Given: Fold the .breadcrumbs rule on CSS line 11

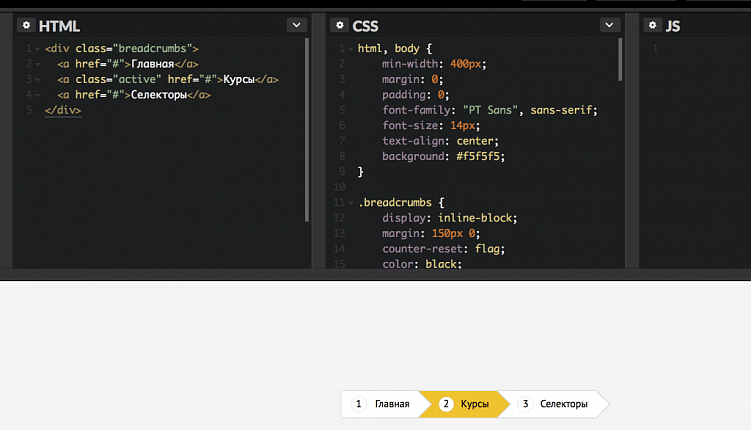Looking at the screenshot, I should 350,202.
